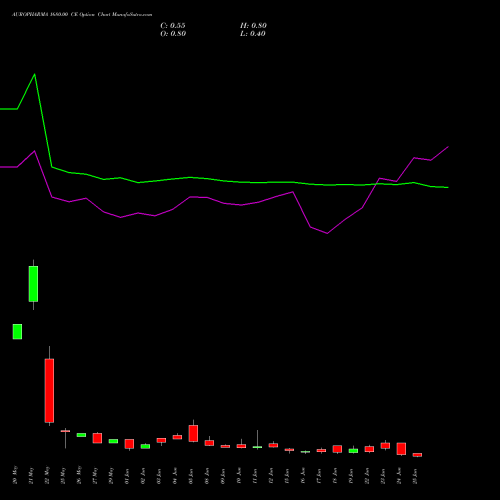Click the green candlestick above 20 May
The image size is (500, 500).
tap(17, 332)
